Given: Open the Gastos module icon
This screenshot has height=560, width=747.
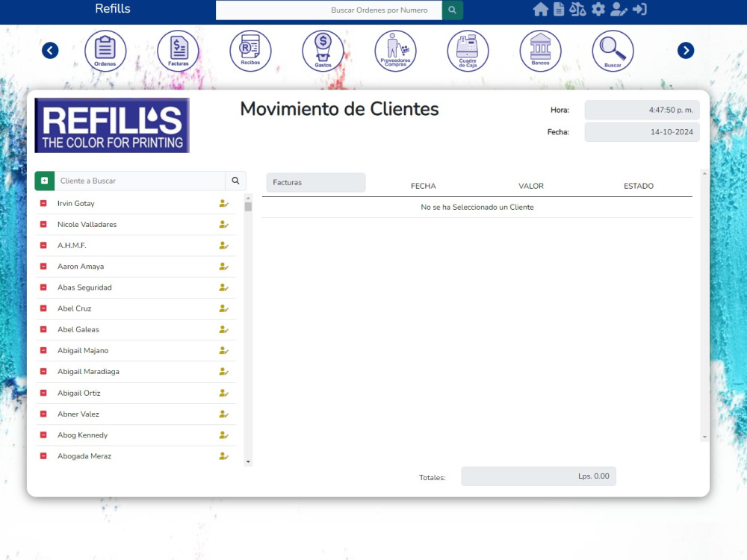Looking at the screenshot, I should point(323,51).
